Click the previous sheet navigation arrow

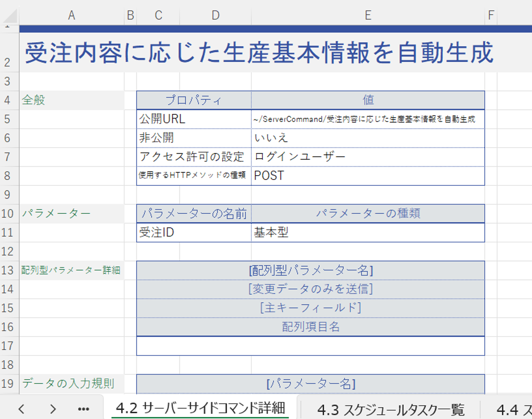tap(21, 409)
